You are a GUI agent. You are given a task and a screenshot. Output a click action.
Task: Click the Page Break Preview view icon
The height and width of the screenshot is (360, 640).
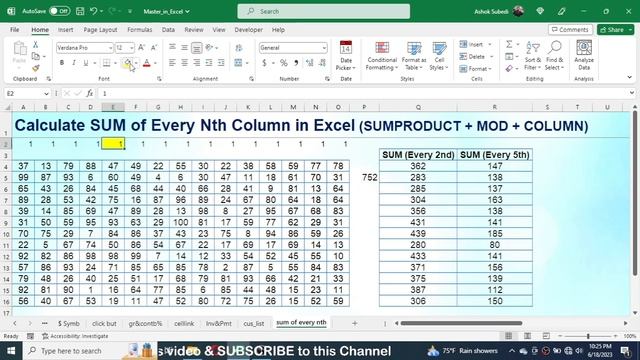pyautogui.click(x=546, y=336)
